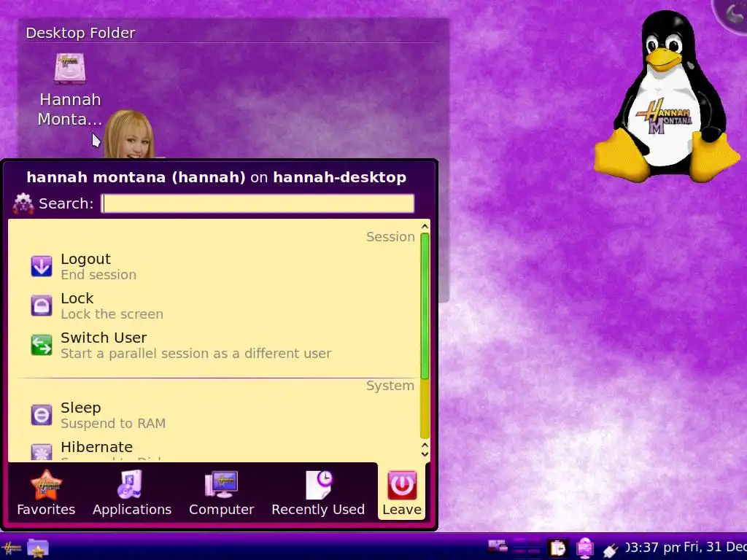Click the Sleep suspend icon
This screenshot has width=747, height=560.
tap(42, 415)
